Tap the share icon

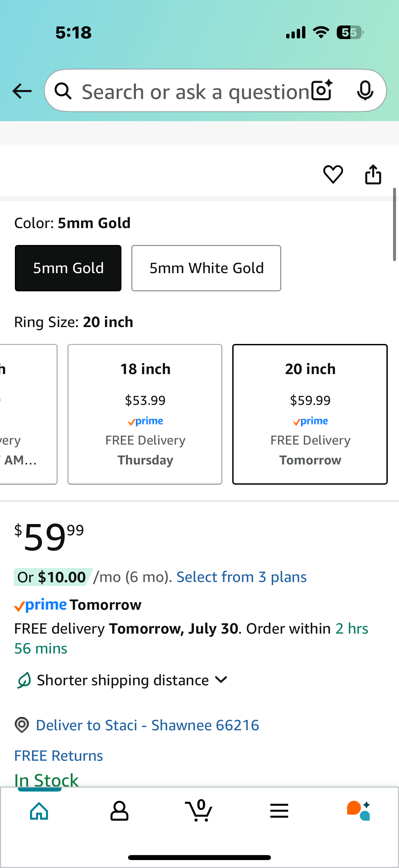click(x=373, y=174)
